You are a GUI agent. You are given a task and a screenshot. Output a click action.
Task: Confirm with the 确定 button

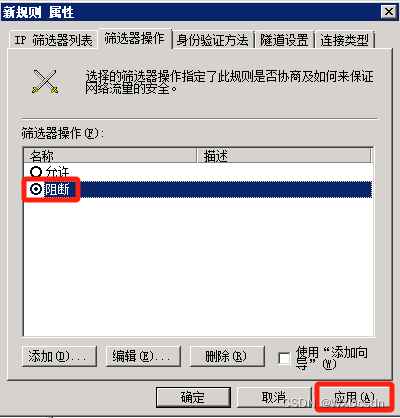[x=193, y=397]
